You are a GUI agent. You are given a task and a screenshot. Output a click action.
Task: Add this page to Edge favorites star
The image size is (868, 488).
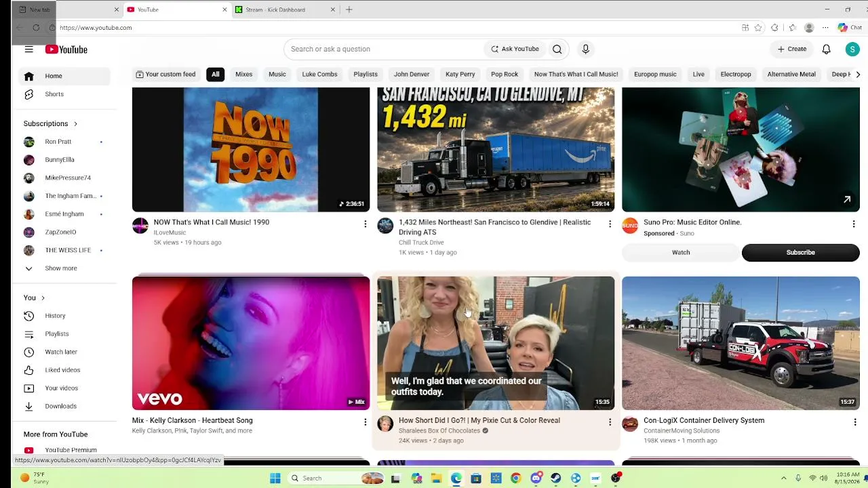pyautogui.click(x=758, y=28)
